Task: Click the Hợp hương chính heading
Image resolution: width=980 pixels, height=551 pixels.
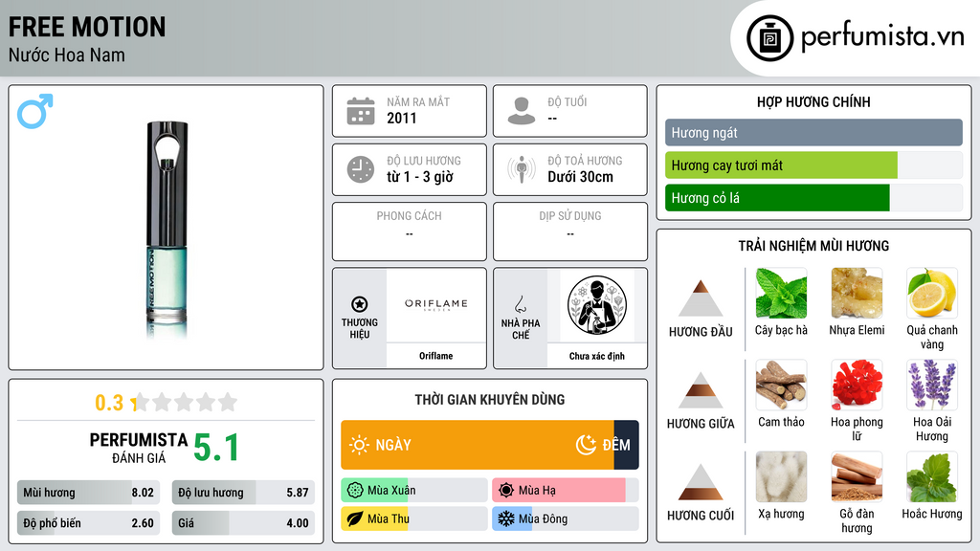Action: (813, 101)
